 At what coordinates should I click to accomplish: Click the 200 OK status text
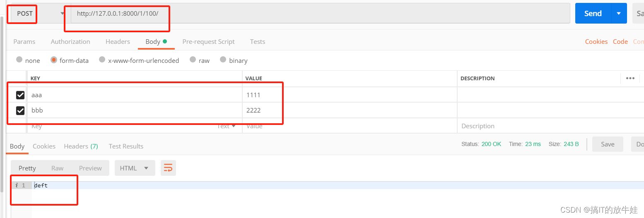(x=491, y=144)
